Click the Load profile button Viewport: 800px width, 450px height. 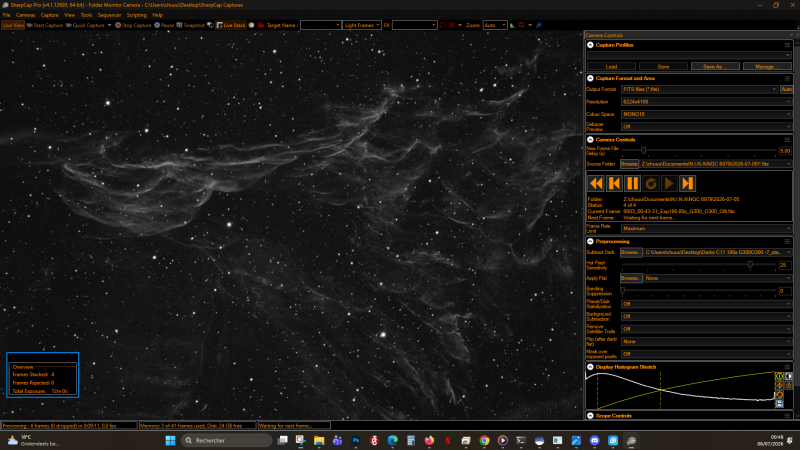pos(611,66)
